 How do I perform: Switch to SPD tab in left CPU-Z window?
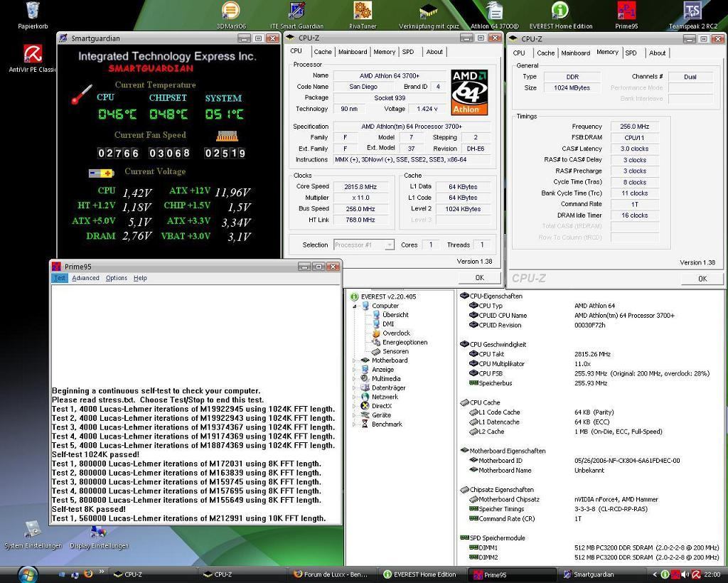[408, 52]
